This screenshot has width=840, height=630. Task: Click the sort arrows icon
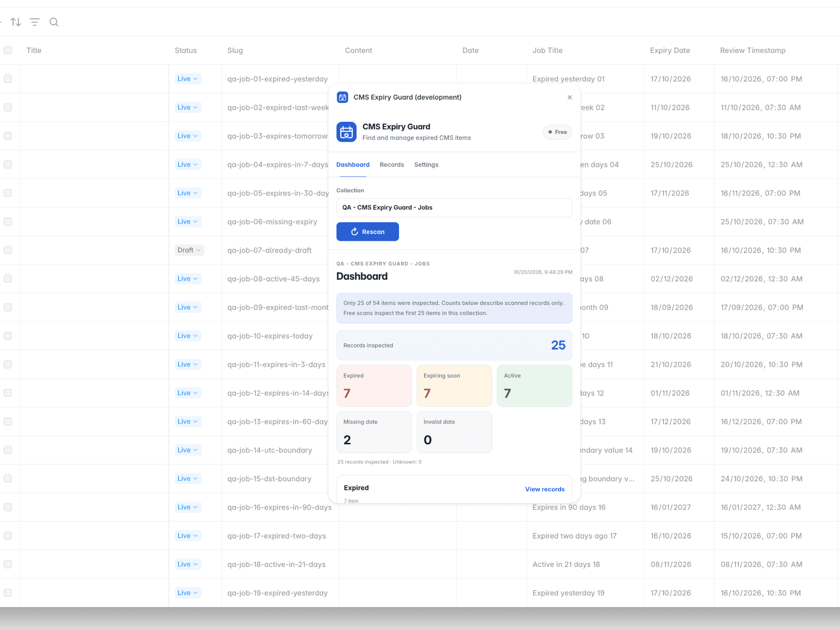[x=16, y=22]
